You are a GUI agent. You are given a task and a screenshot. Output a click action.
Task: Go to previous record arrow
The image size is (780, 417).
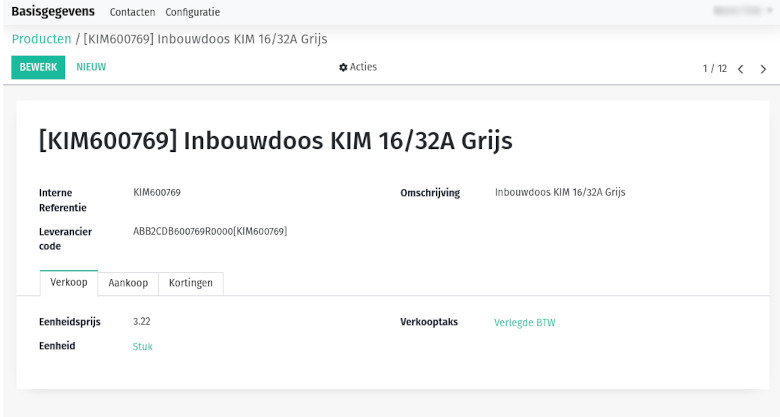(x=741, y=69)
